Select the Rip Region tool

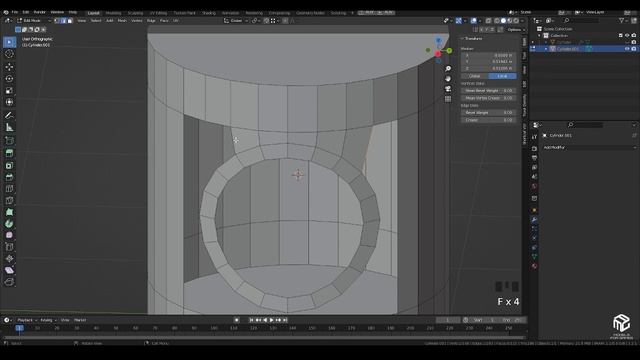9,282
